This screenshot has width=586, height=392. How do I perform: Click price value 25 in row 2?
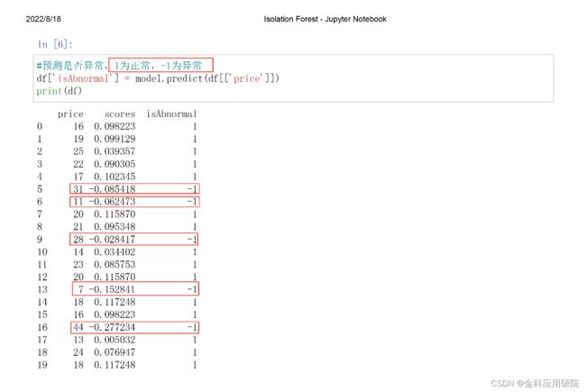[78, 151]
